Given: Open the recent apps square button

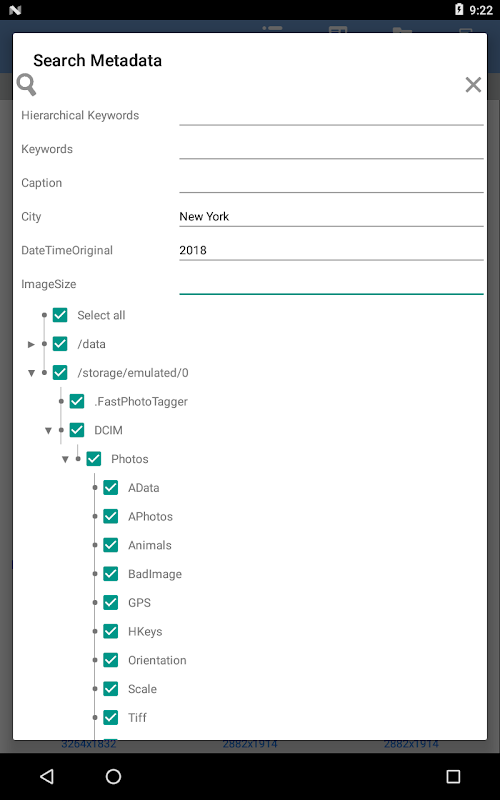Looking at the screenshot, I should click(x=453, y=777).
